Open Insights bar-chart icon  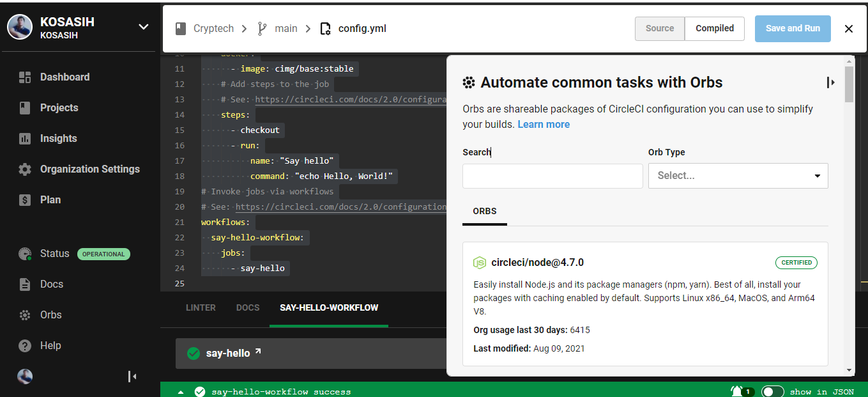coord(25,139)
